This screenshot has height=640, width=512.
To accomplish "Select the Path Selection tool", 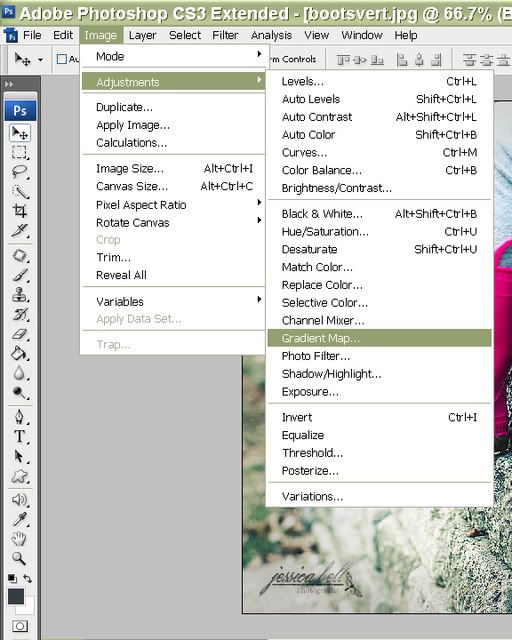I will click(x=20, y=456).
